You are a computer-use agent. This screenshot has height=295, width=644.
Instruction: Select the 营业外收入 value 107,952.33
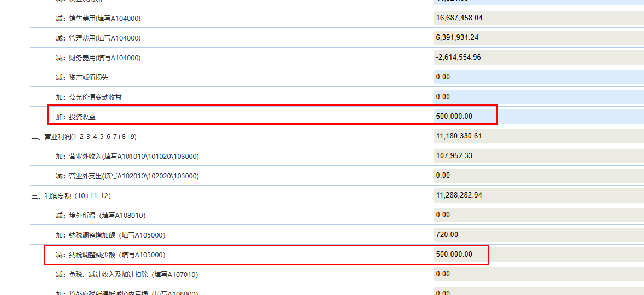click(538, 156)
